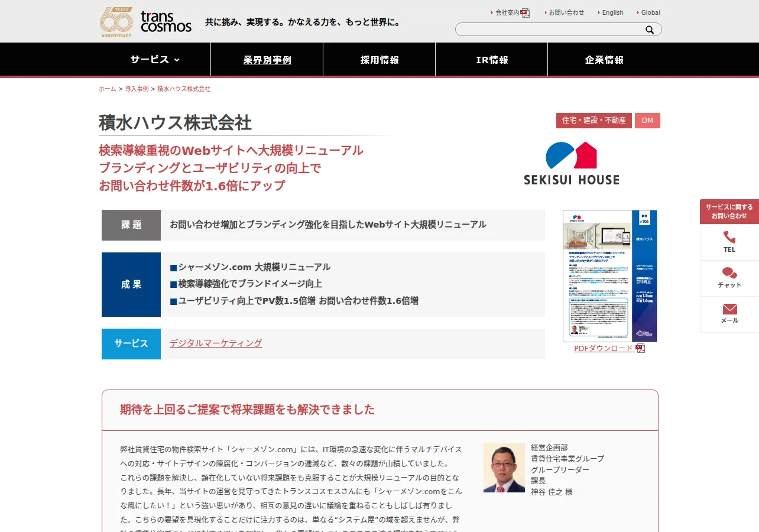
Task: Switch to the English site
Action: coord(613,12)
